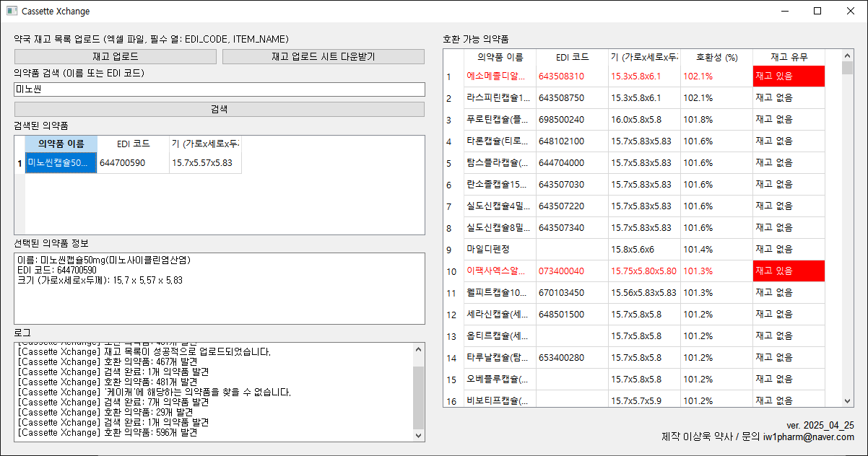The image size is (868, 456).
Task: Select the 비보티프캡슐 drug name cell
Action: pos(500,400)
